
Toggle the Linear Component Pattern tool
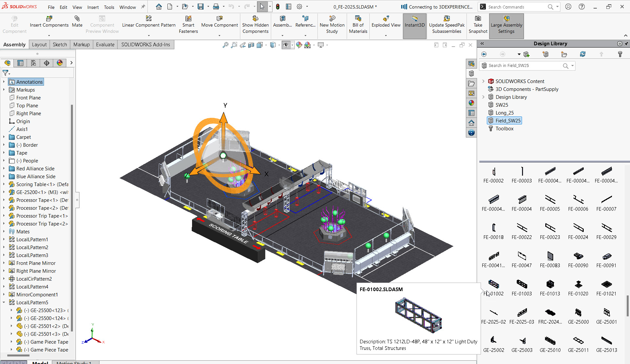148,22
